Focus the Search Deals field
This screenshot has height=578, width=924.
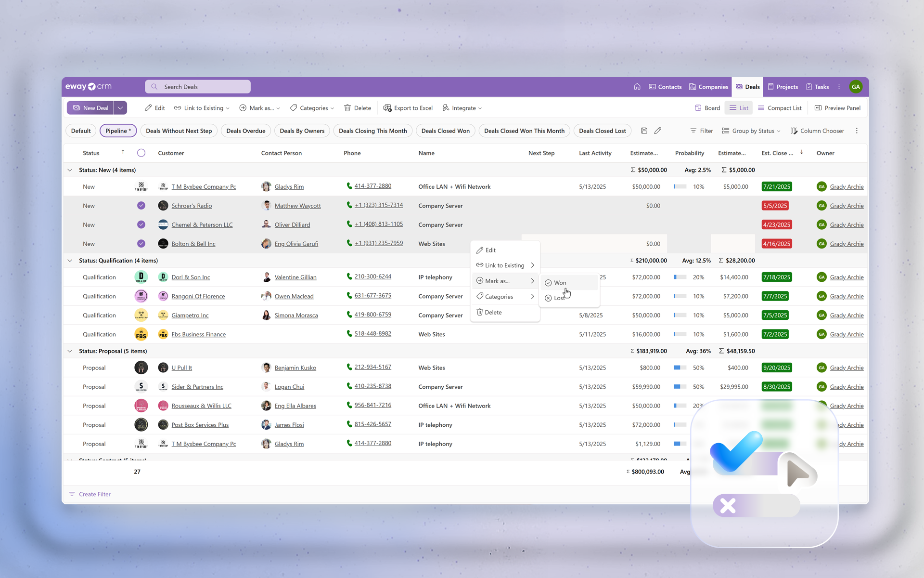(x=198, y=87)
